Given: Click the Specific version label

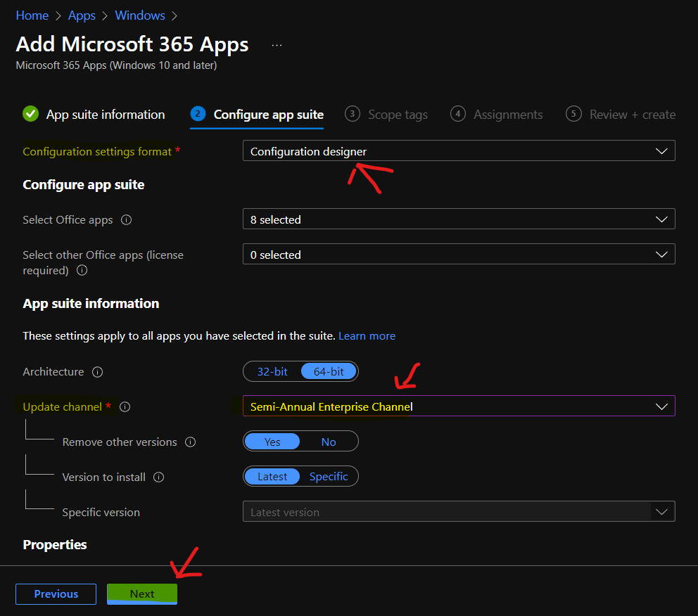Looking at the screenshot, I should [101, 513].
